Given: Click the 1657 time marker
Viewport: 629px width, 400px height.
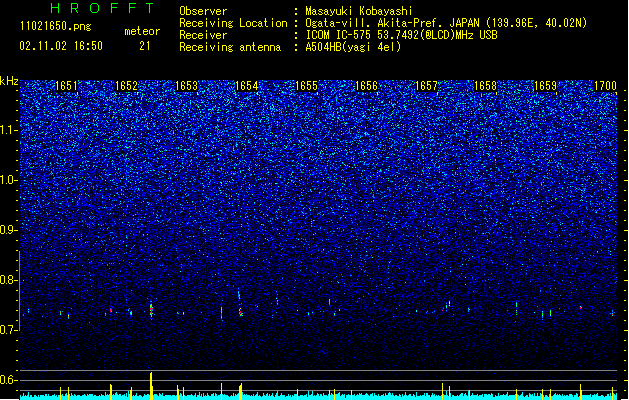Looking at the screenshot, I should tap(426, 86).
